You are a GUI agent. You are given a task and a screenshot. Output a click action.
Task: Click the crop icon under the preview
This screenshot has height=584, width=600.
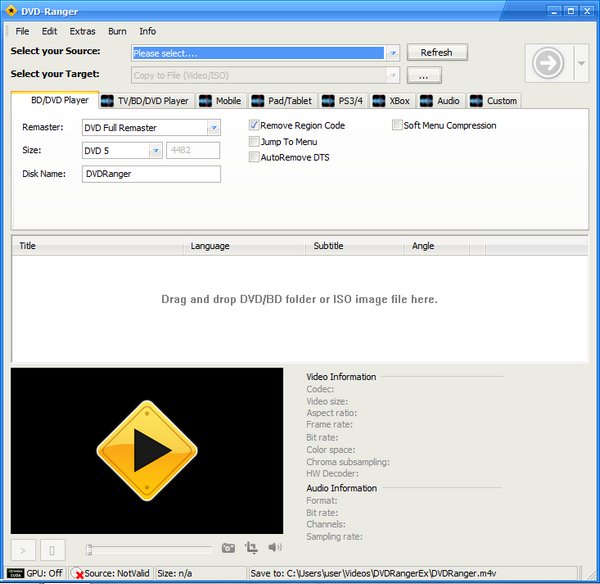251,548
